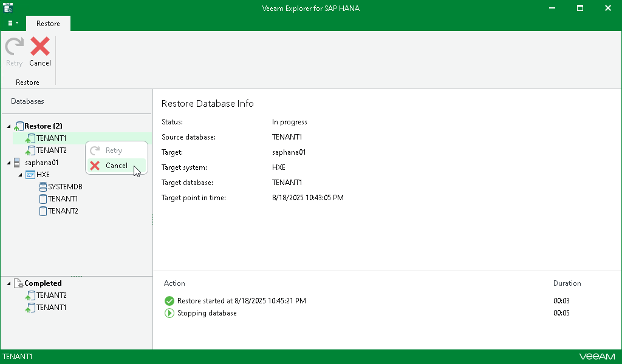This screenshot has height=364, width=622.
Task: Select TENANT1 under Completed
Action: click(51, 308)
